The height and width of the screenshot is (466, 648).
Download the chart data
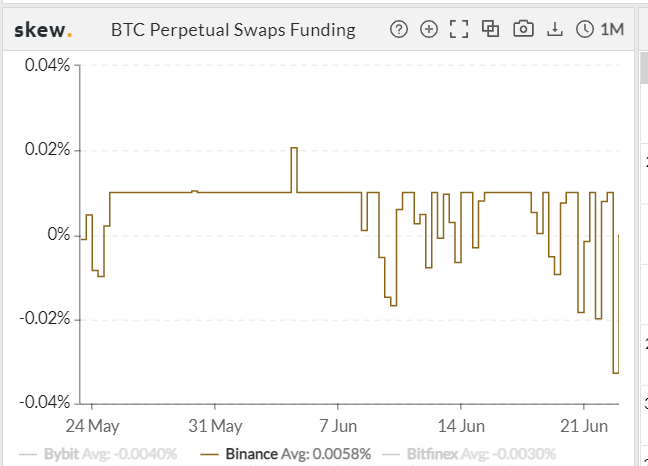pyautogui.click(x=556, y=29)
